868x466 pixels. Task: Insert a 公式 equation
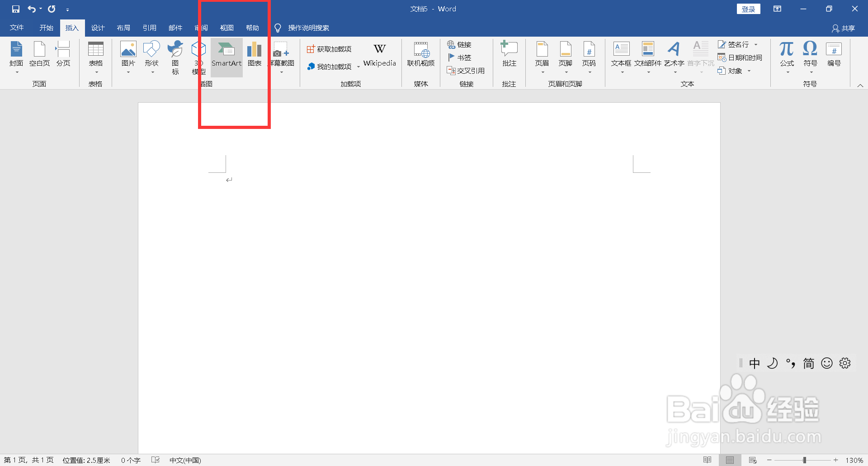click(787, 57)
